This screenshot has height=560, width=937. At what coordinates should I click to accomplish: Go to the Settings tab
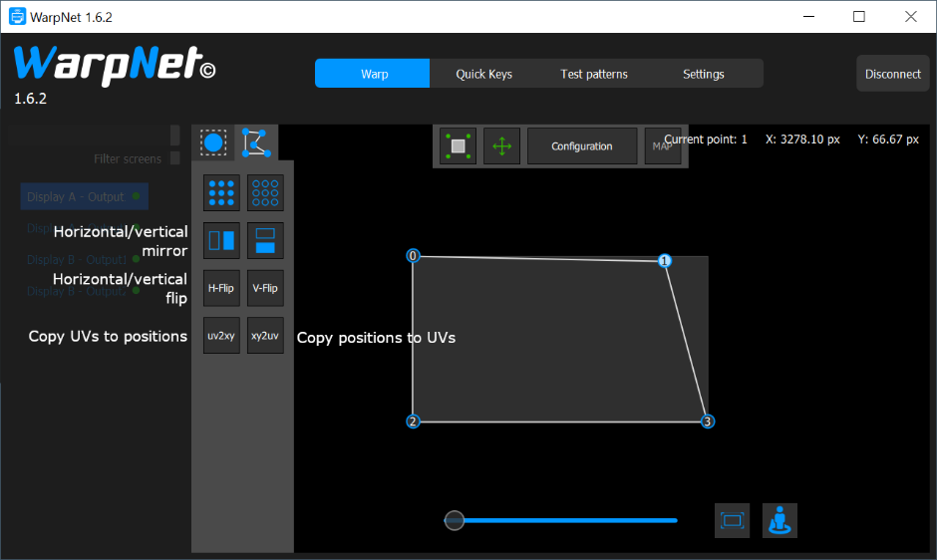coord(704,74)
